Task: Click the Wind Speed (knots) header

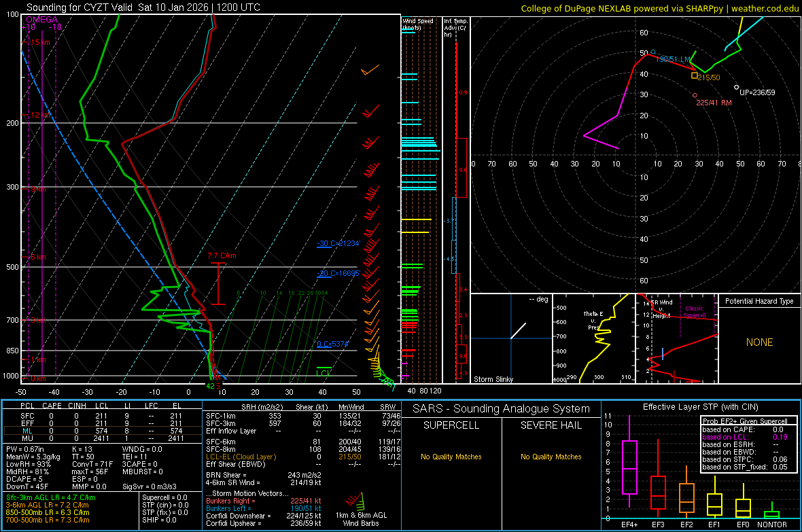Action: pos(418,24)
